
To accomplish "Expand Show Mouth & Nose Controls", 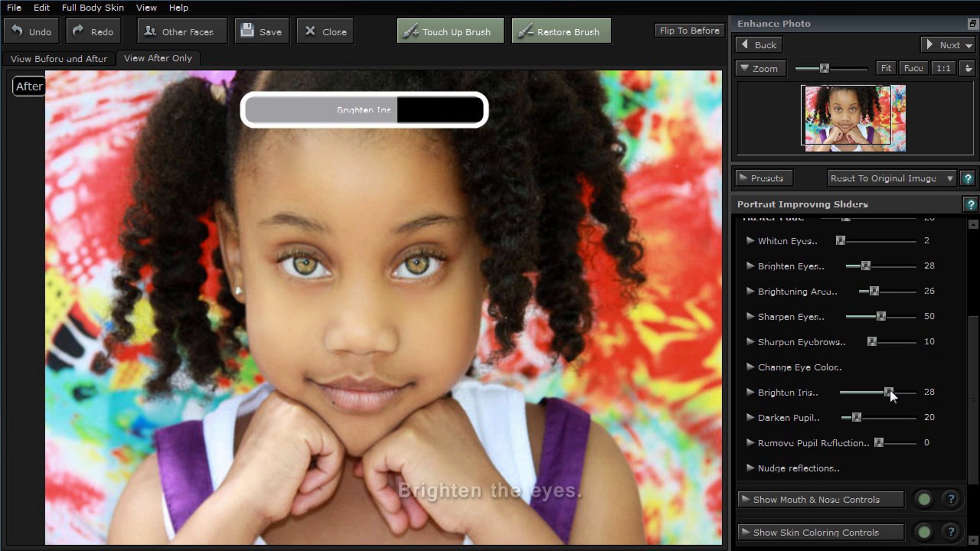I will pos(821,500).
